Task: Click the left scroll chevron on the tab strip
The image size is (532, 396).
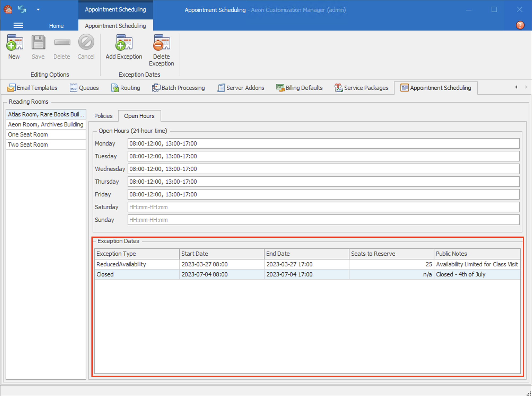Action: pyautogui.click(x=516, y=87)
